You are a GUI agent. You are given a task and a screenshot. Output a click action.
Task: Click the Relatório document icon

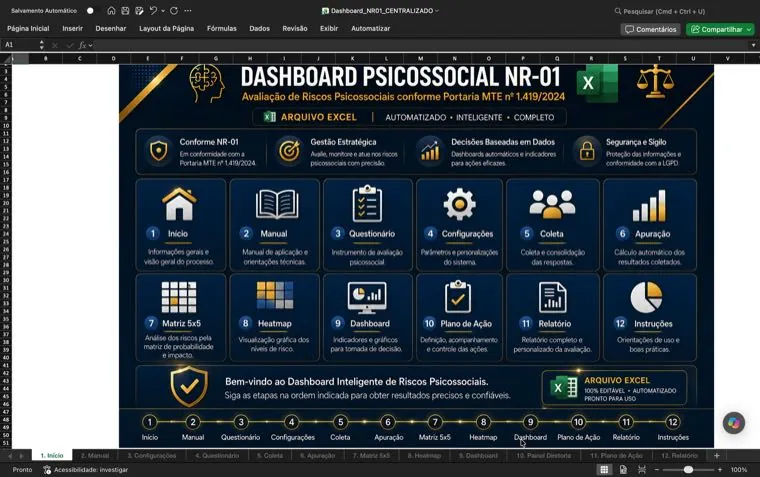[x=553, y=297]
